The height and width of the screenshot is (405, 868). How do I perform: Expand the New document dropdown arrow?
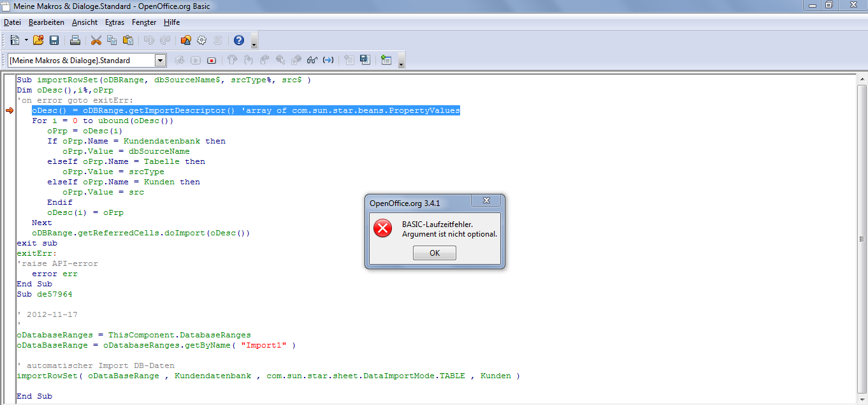[x=26, y=40]
